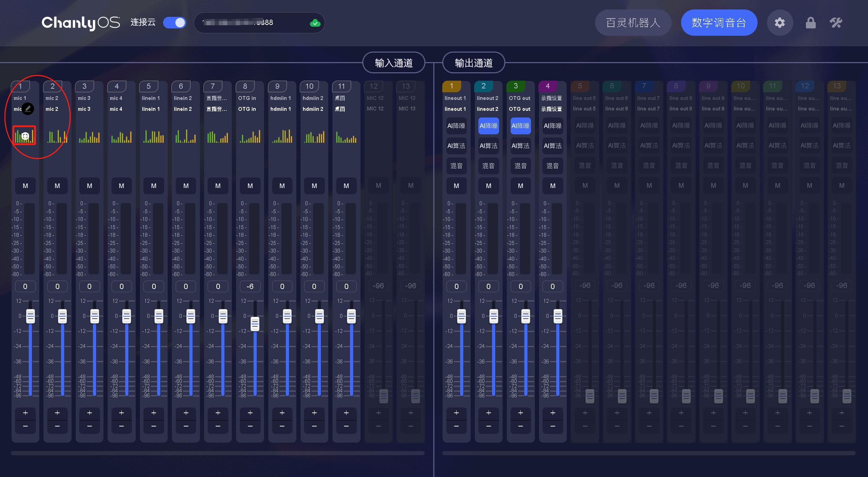Open EQ spectrum icon of hdmiin 1 channel
Screen dimensions: 868x477
point(282,136)
